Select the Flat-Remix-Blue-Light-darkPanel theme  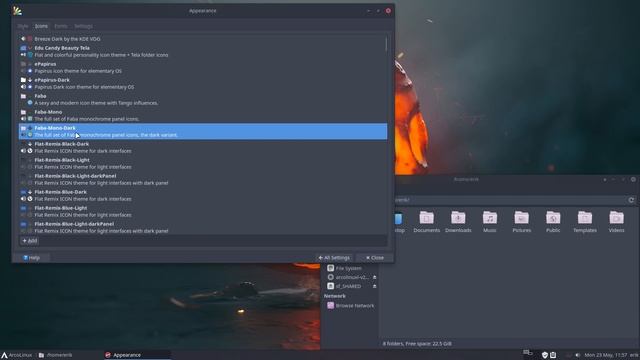pos(203,227)
